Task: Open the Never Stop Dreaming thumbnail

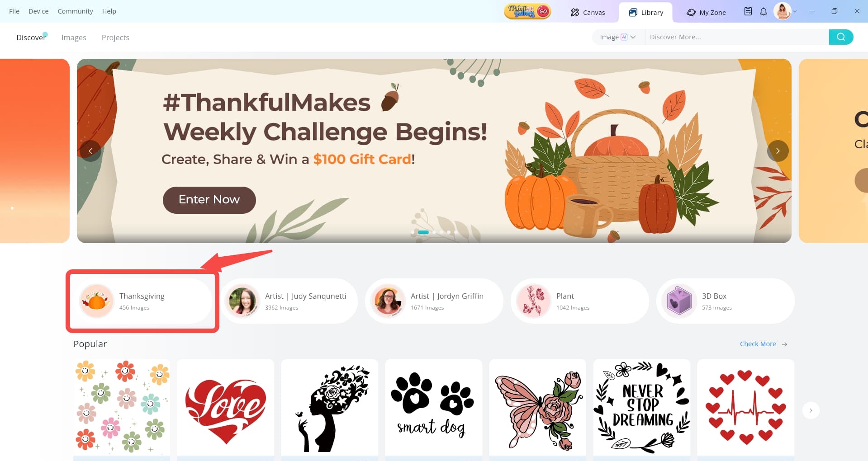Action: point(642,408)
